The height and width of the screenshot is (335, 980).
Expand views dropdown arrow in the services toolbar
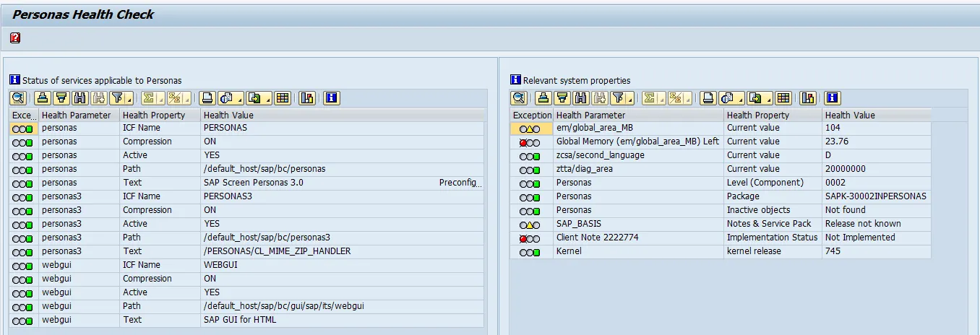(x=240, y=100)
